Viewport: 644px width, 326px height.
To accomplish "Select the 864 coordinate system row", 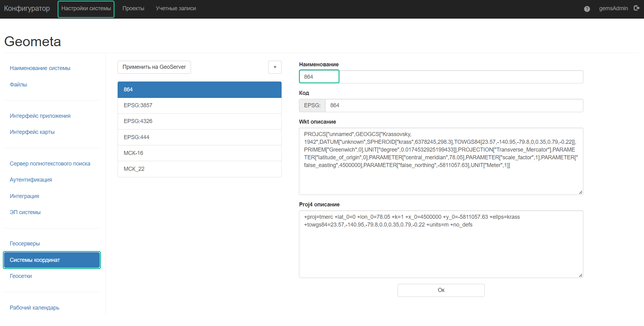I will coord(200,90).
